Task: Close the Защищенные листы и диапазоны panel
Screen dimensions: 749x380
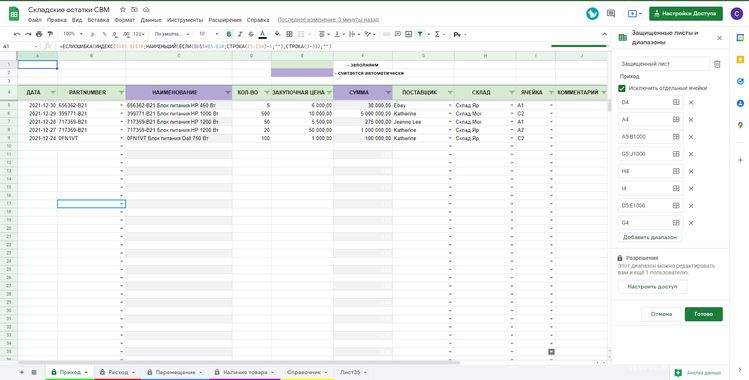Action: point(719,38)
